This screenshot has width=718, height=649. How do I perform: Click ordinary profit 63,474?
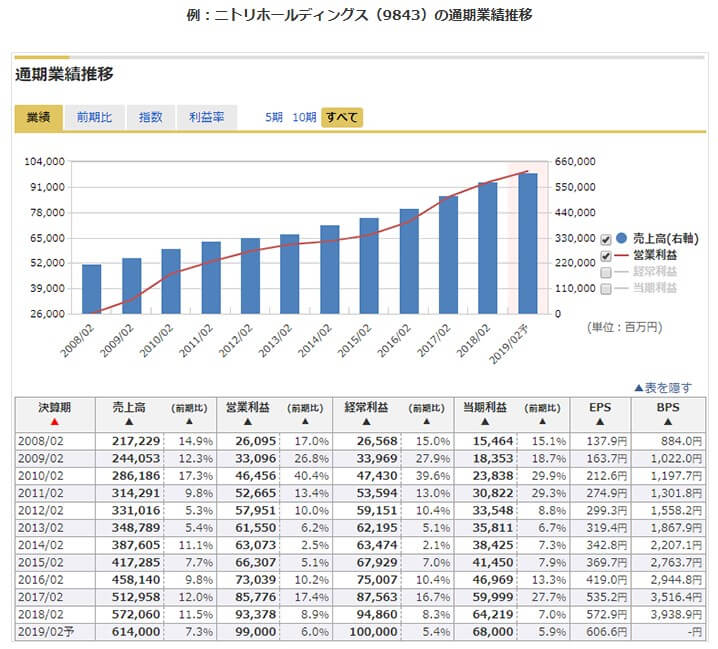point(377,545)
